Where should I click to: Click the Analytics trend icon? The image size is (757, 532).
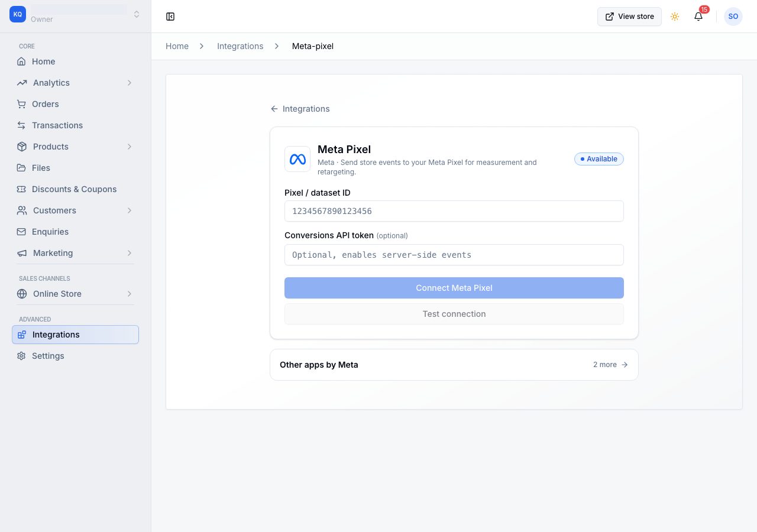[22, 83]
